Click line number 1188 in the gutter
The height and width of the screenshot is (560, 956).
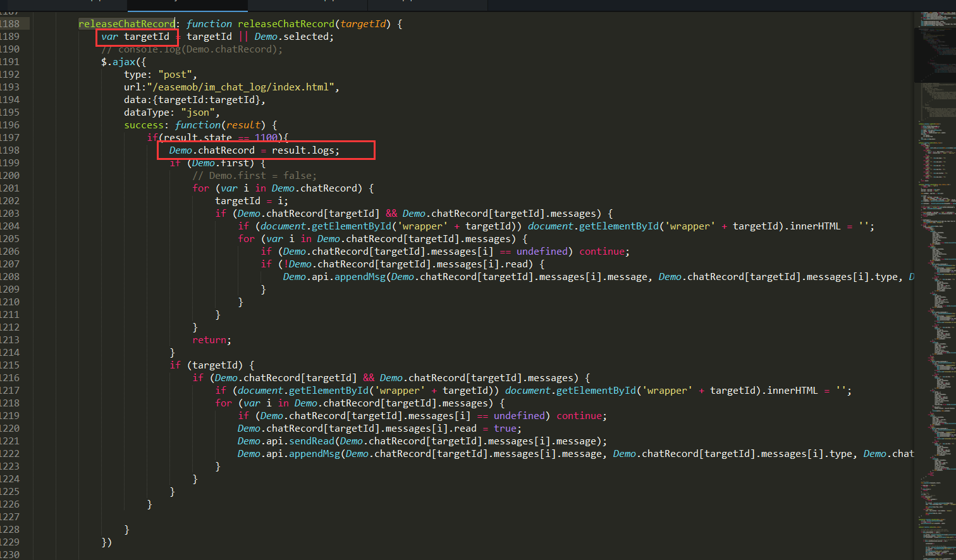[x=10, y=24]
